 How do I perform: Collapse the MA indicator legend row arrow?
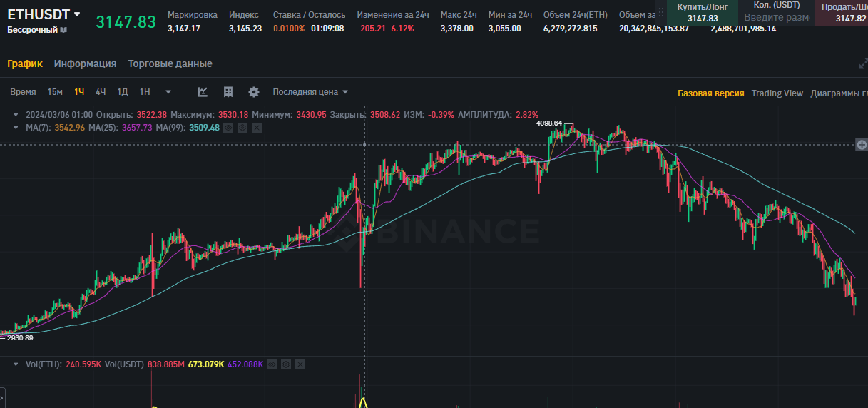(x=16, y=127)
